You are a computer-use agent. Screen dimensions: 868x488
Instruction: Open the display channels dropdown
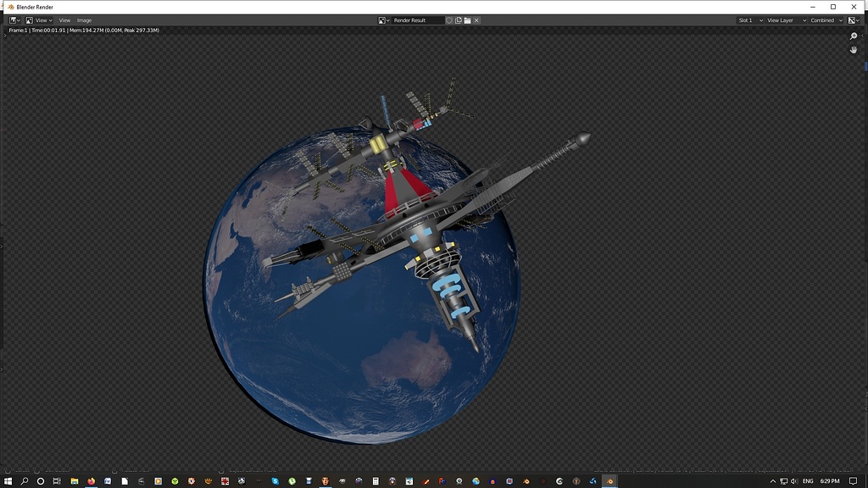tap(854, 20)
